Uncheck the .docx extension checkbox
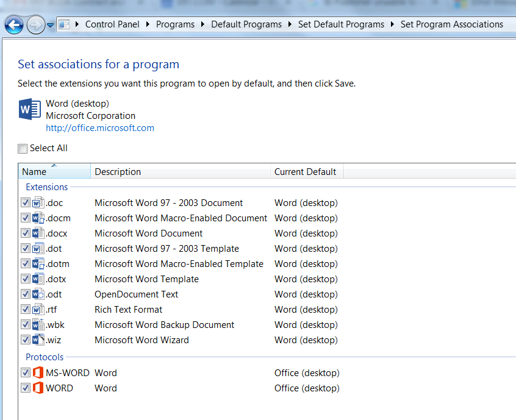 click(26, 233)
